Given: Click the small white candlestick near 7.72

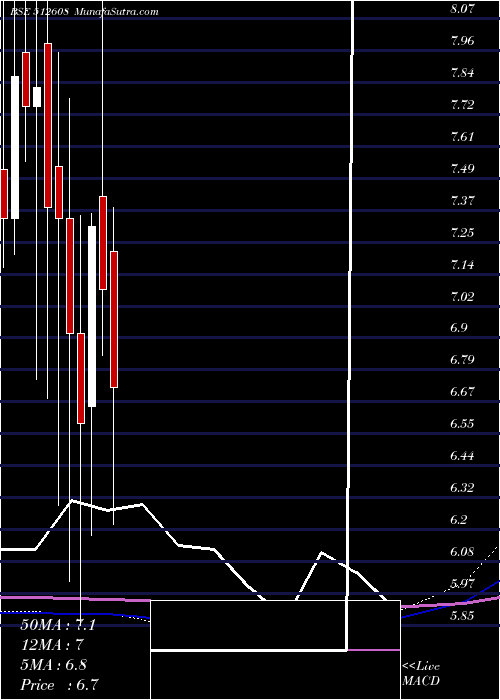Looking at the screenshot, I should pos(37,97).
